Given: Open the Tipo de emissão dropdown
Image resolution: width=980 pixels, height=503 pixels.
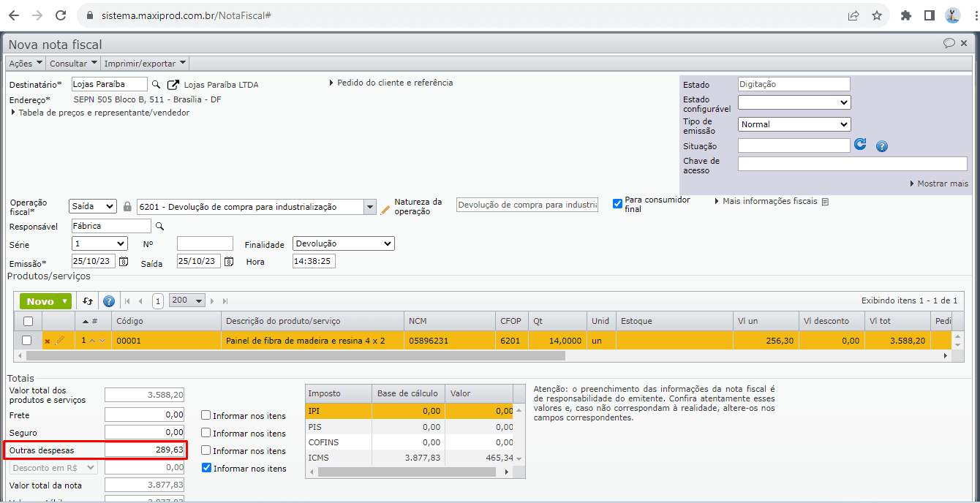Looking at the screenshot, I should [794, 124].
